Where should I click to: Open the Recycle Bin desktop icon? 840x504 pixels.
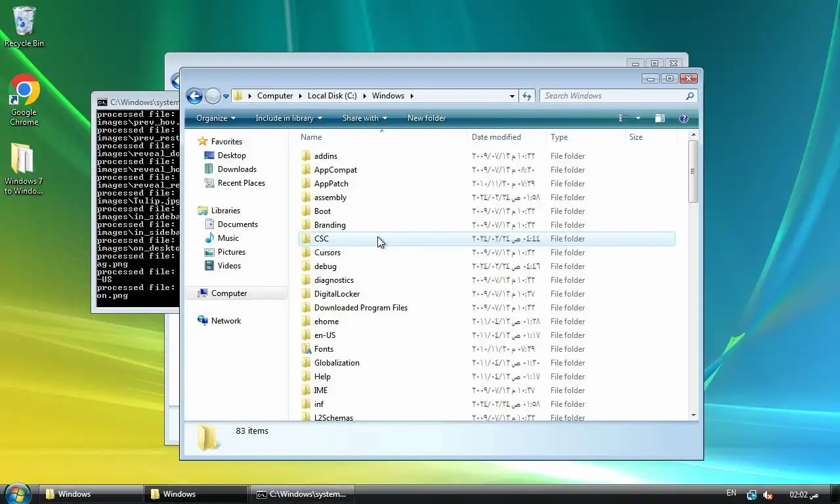pyautogui.click(x=24, y=27)
